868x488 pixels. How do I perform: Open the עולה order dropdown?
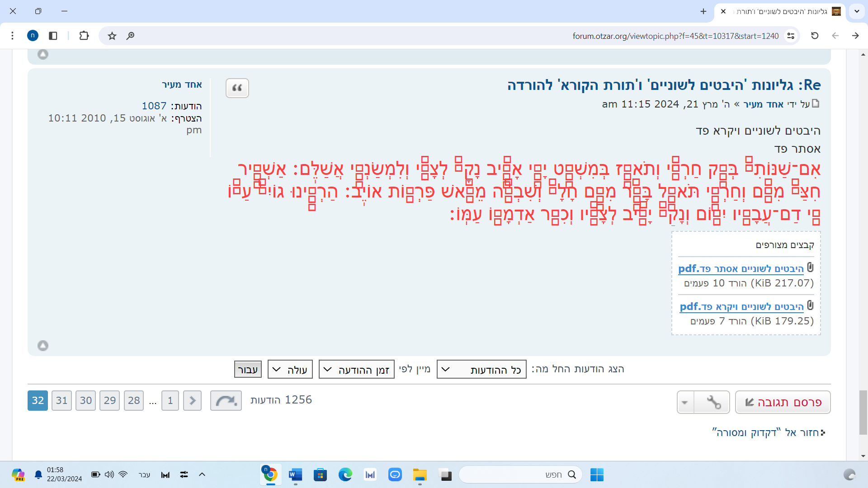coord(290,369)
